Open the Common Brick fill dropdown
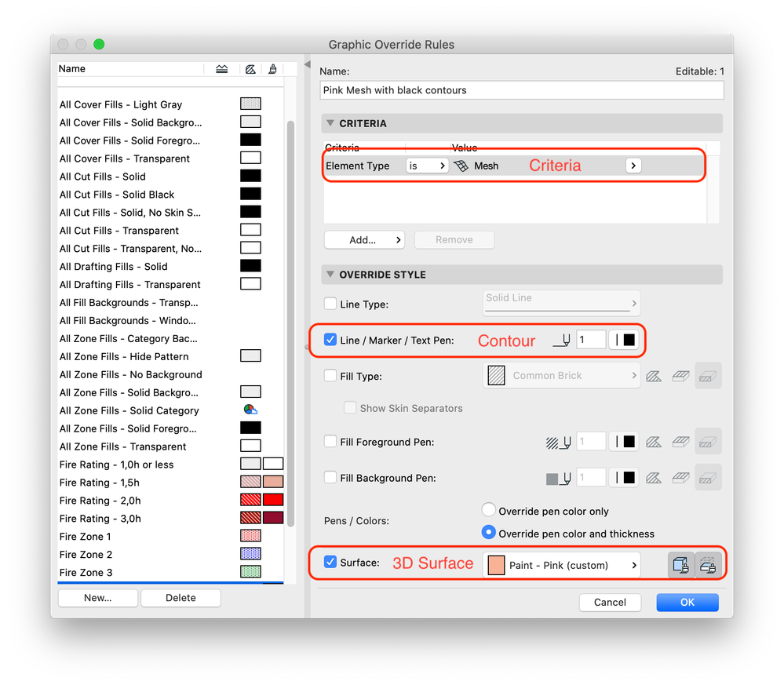 [x=561, y=376]
